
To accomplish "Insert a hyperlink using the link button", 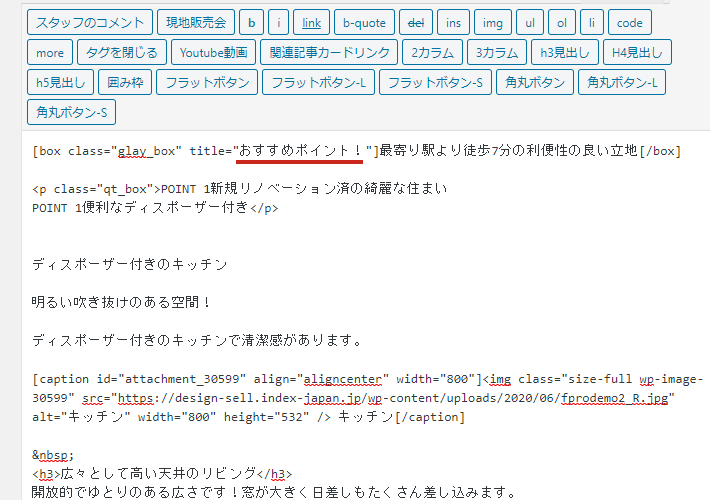I will pos(312,22).
